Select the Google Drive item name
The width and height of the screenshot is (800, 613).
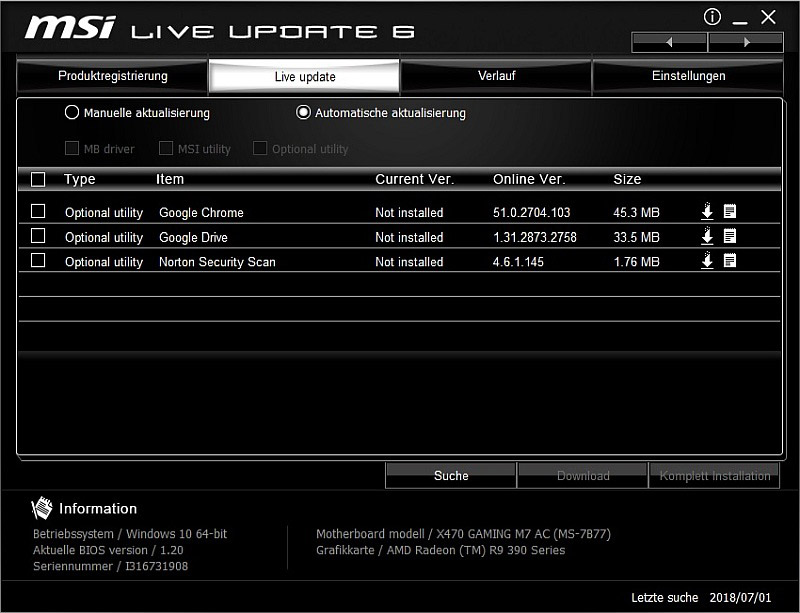coord(193,237)
